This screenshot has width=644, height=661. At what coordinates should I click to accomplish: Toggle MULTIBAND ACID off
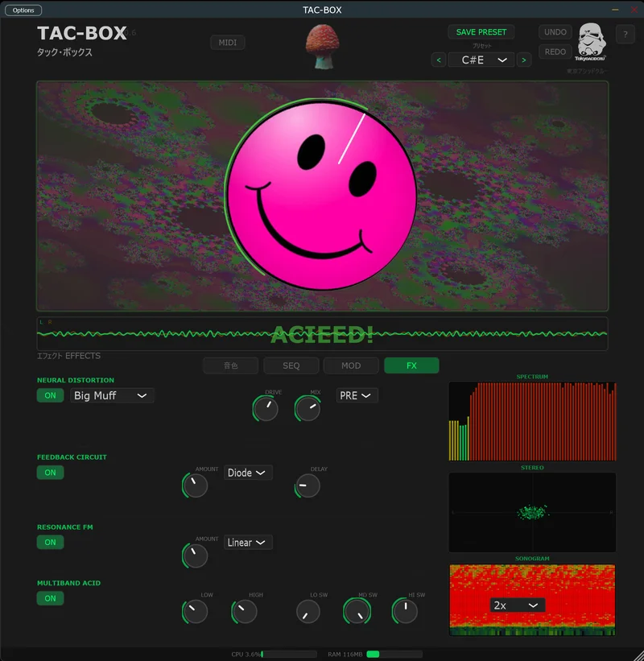[50, 599]
